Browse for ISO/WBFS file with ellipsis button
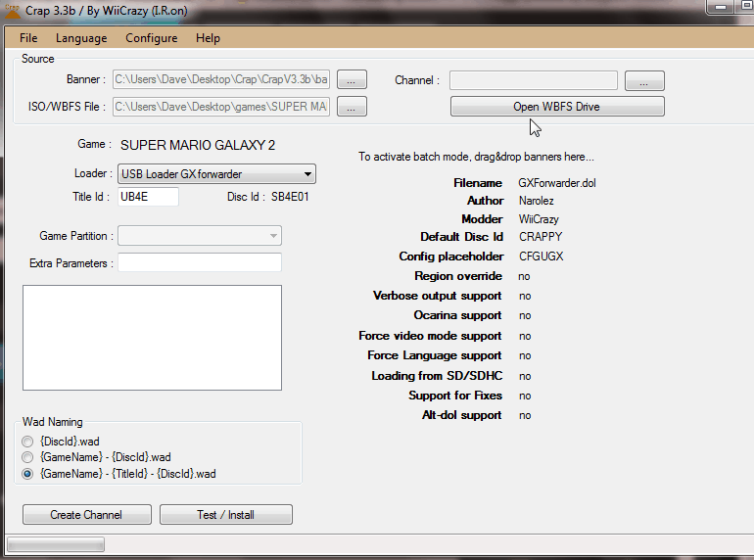Image resolution: width=754 pixels, height=560 pixels. [x=352, y=107]
